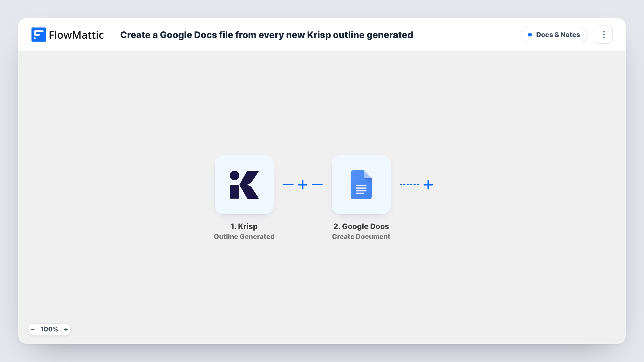Click the 'Create Document' action label
The image size is (644, 362).
pos(361,237)
